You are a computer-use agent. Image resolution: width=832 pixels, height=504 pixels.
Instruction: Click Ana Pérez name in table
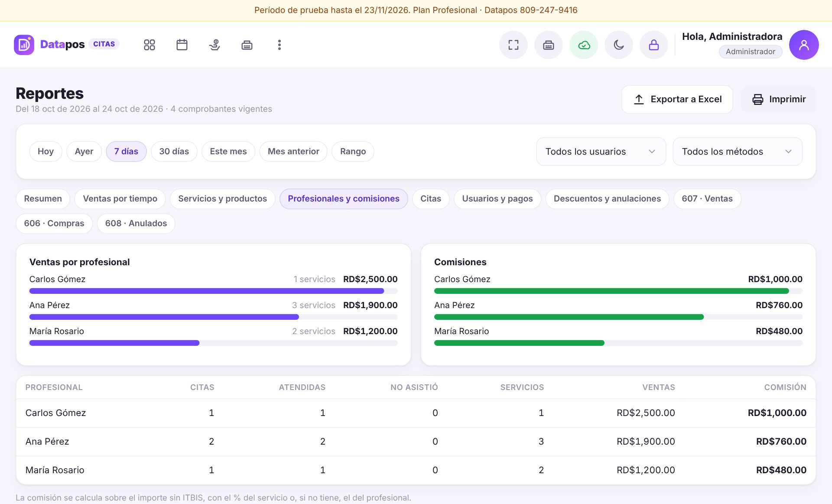coord(47,442)
